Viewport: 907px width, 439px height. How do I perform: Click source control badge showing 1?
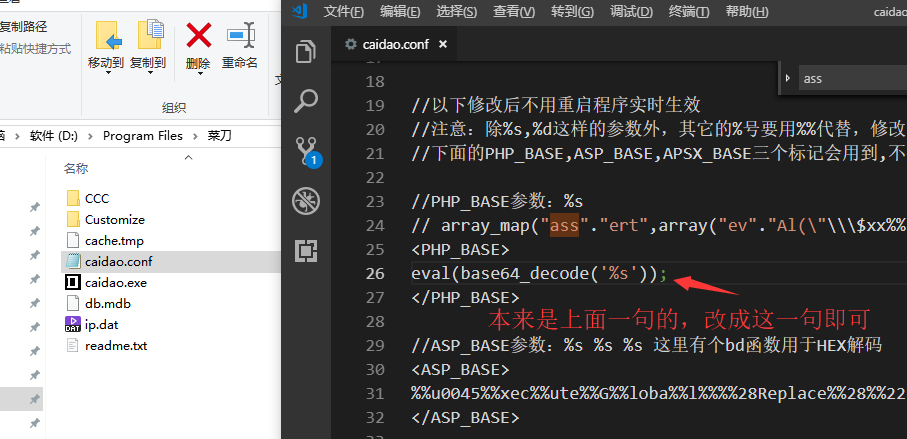pos(313,160)
